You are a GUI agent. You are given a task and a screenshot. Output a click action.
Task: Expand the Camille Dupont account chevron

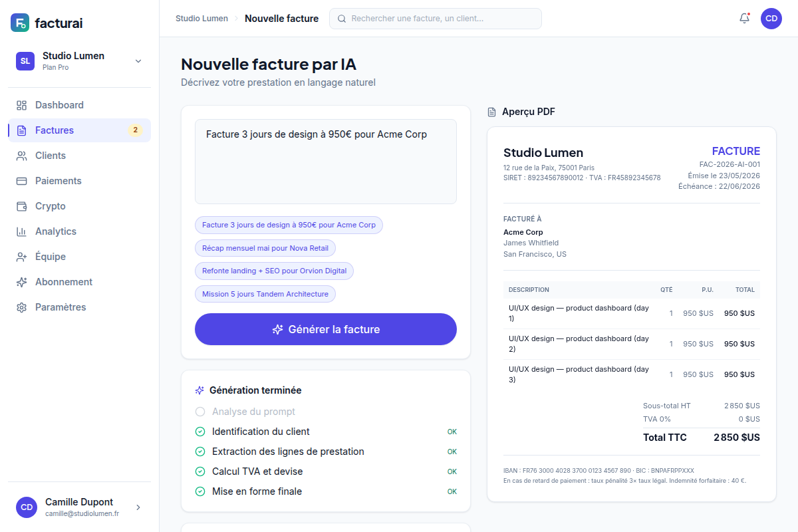138,507
